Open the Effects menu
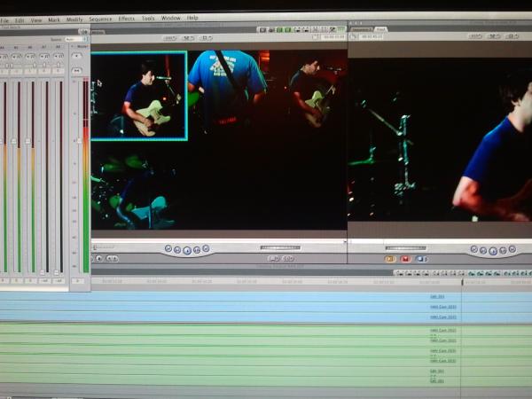This screenshot has height=399, width=532. point(127,19)
